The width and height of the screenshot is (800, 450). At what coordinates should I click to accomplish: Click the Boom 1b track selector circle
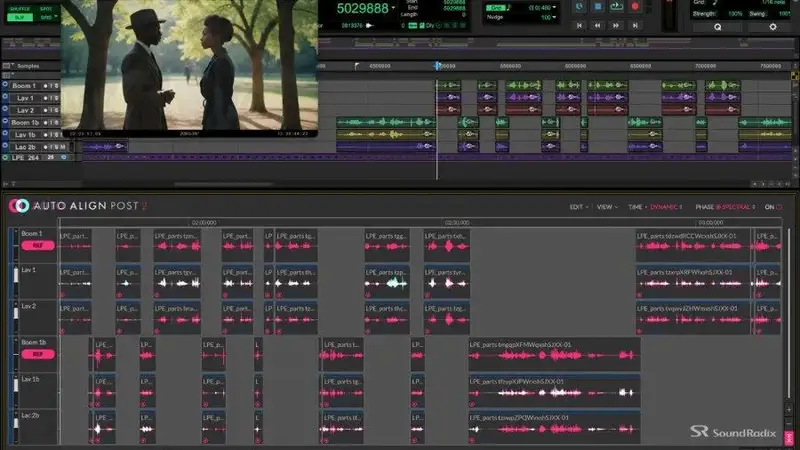click(5, 121)
